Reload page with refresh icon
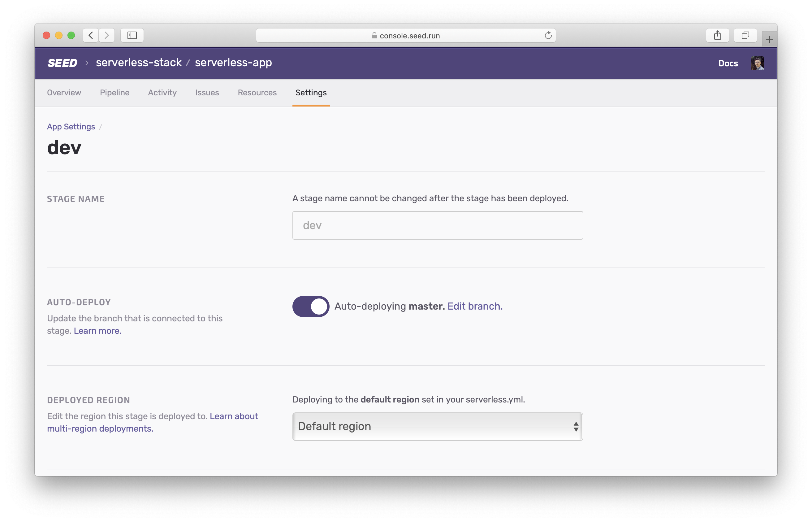Viewport: 812px width, 522px height. [548, 35]
